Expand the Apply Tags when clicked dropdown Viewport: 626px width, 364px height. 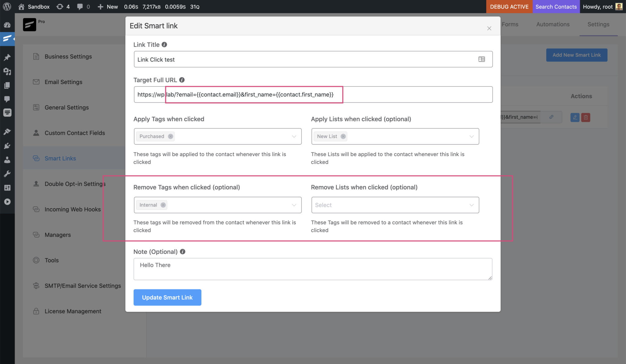(294, 136)
